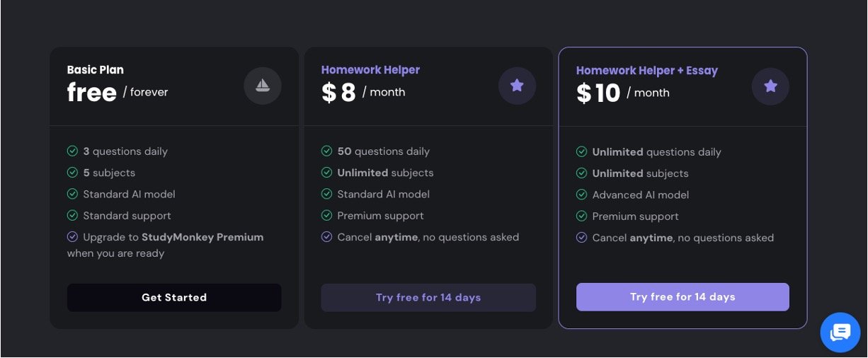Click the star icon on Homework Helper card
This screenshot has width=868, height=358.
[517, 86]
